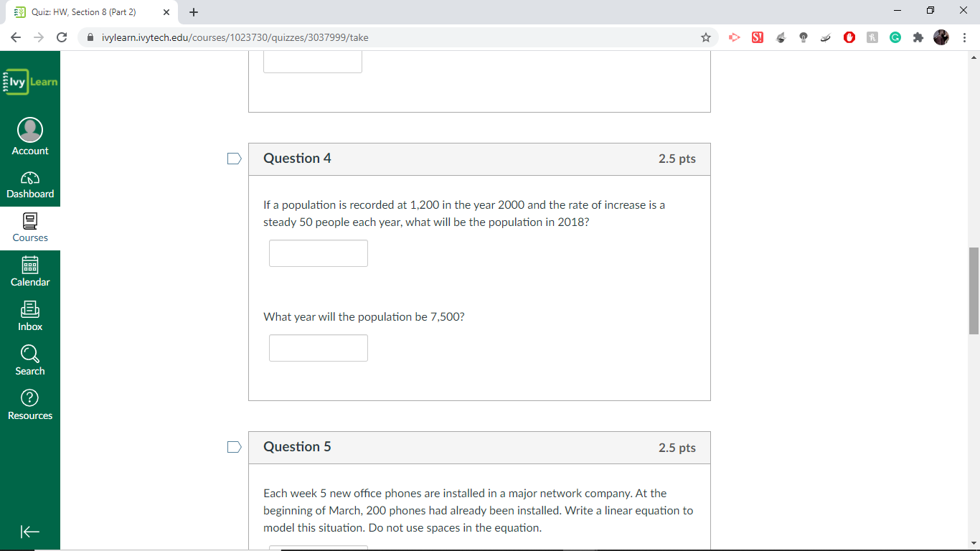Flag Question 4 for review
The height and width of the screenshot is (551, 980).
coord(233,159)
